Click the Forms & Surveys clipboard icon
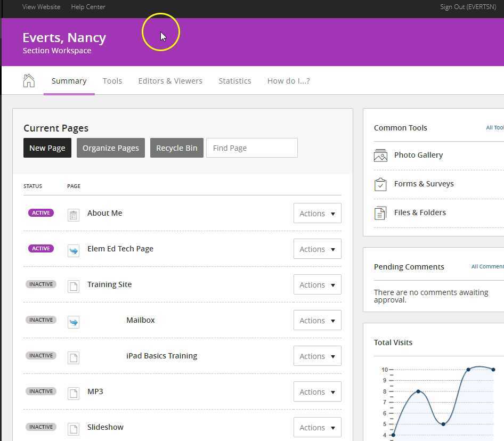 pyautogui.click(x=380, y=184)
